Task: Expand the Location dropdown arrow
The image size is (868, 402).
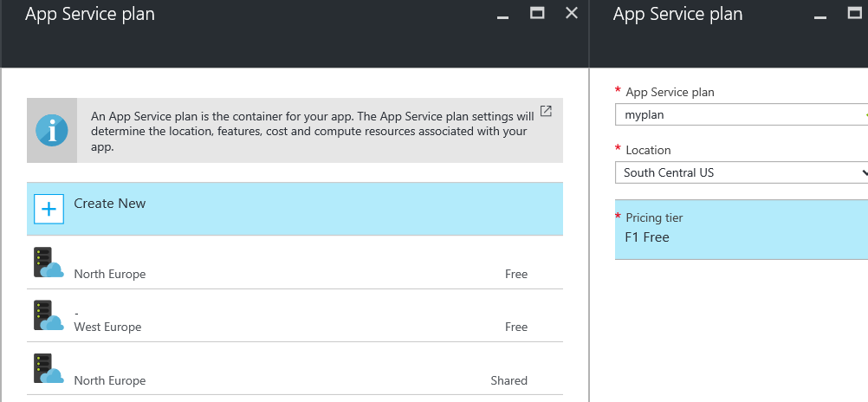Action: tap(865, 172)
